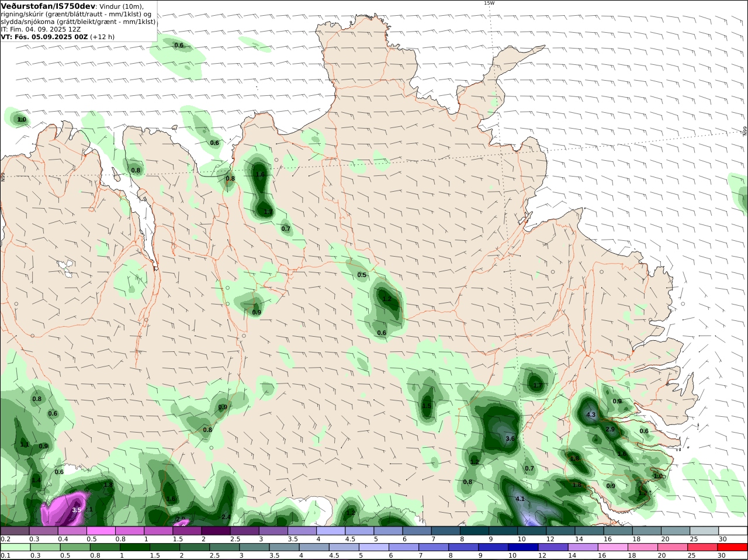This screenshot has height=560, width=748.
Task: Click the 1.1 precipitation value on the map
Action: coord(25,445)
